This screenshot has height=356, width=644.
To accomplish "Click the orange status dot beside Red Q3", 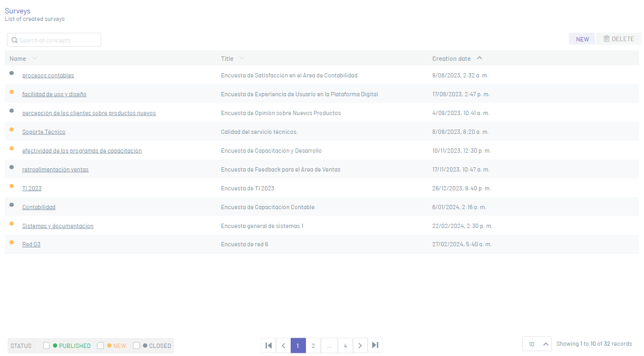I will [x=12, y=243].
